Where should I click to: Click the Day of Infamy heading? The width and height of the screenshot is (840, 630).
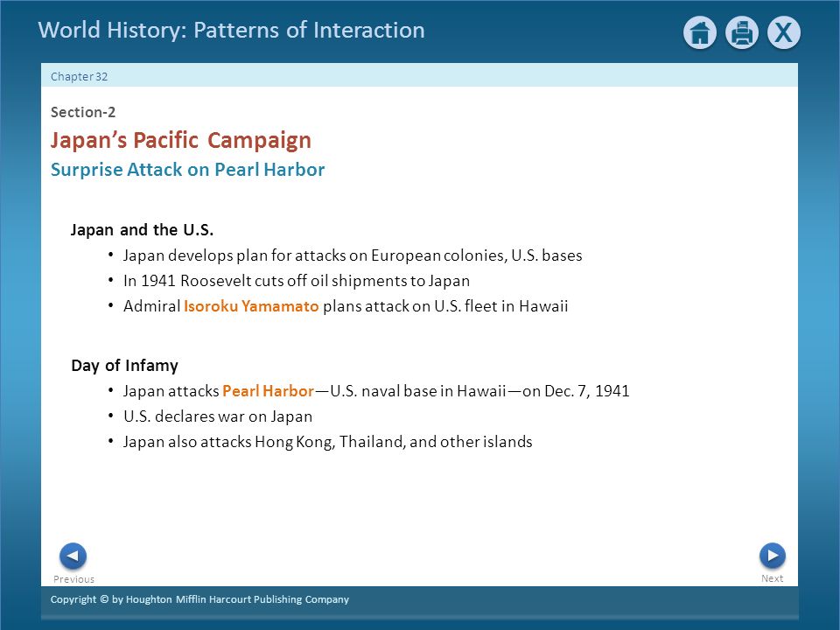pos(124,366)
